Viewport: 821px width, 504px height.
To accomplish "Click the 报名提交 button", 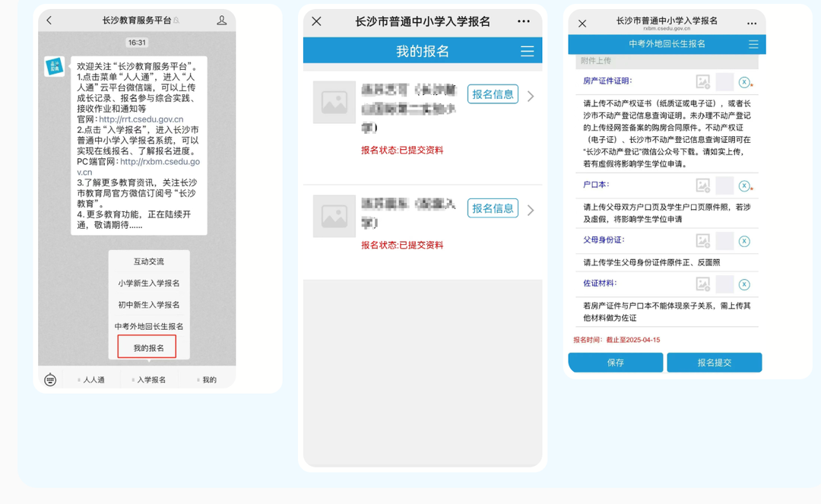I will (714, 363).
